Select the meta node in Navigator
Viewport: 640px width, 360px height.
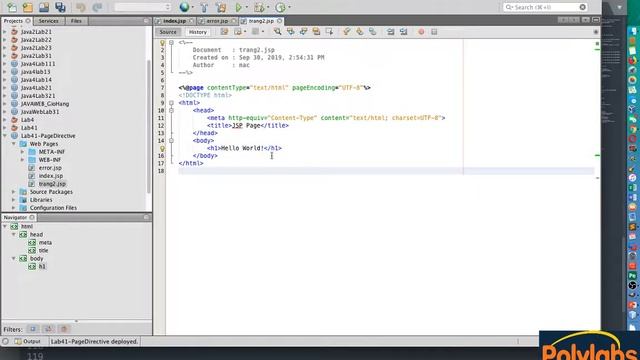coord(45,242)
